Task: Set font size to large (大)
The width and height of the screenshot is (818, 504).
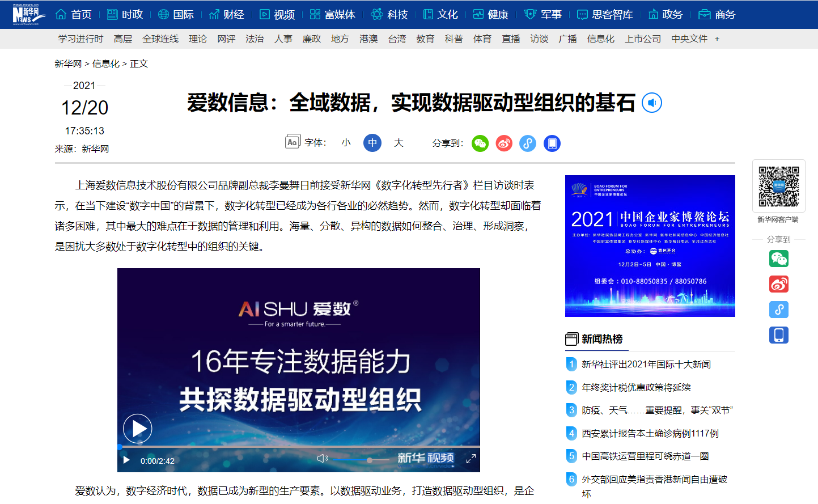Action: (x=399, y=143)
